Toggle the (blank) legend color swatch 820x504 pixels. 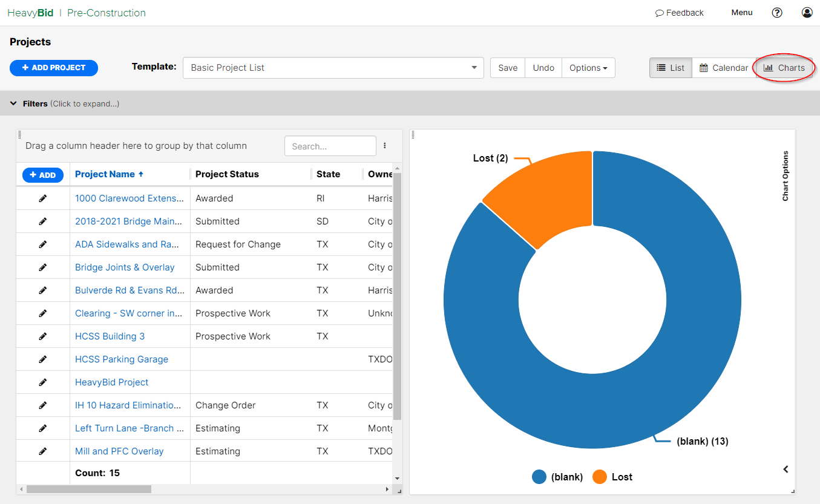click(539, 477)
